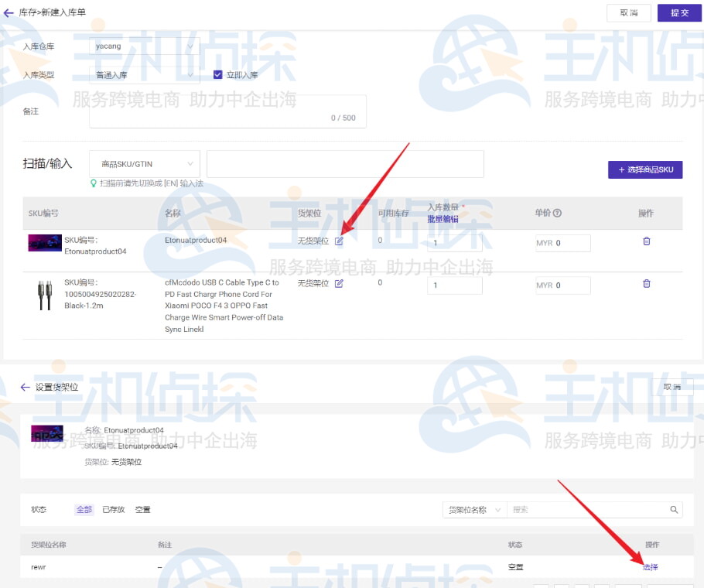The width and height of the screenshot is (704, 588).
Task: Click the back arrow beside 库存>新建入库单
Action: point(9,13)
